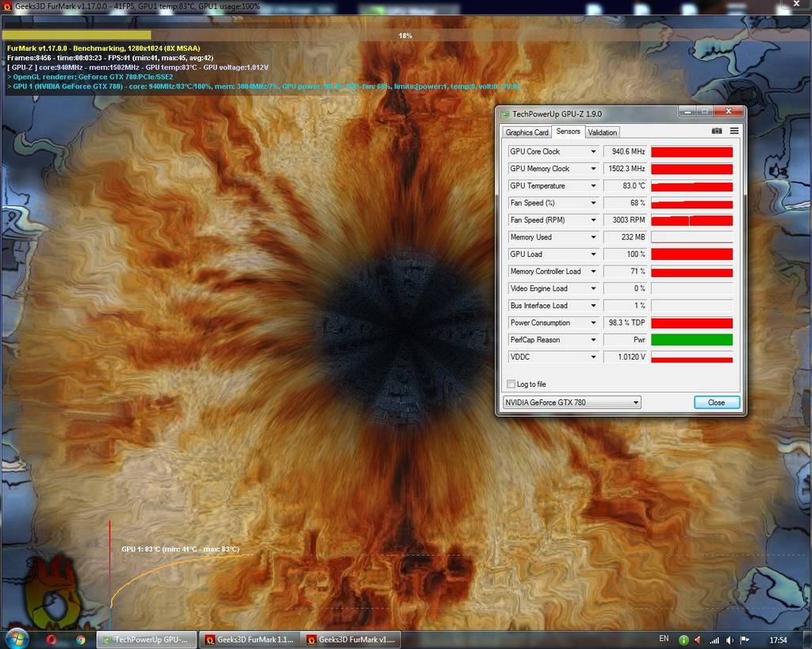Click FurMark GPU 1 temperature graph label

click(x=180, y=549)
